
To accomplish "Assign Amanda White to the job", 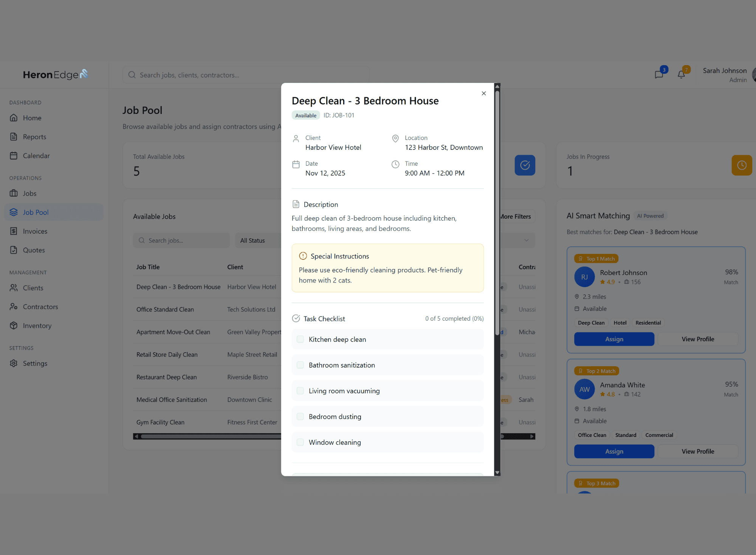I will (614, 451).
